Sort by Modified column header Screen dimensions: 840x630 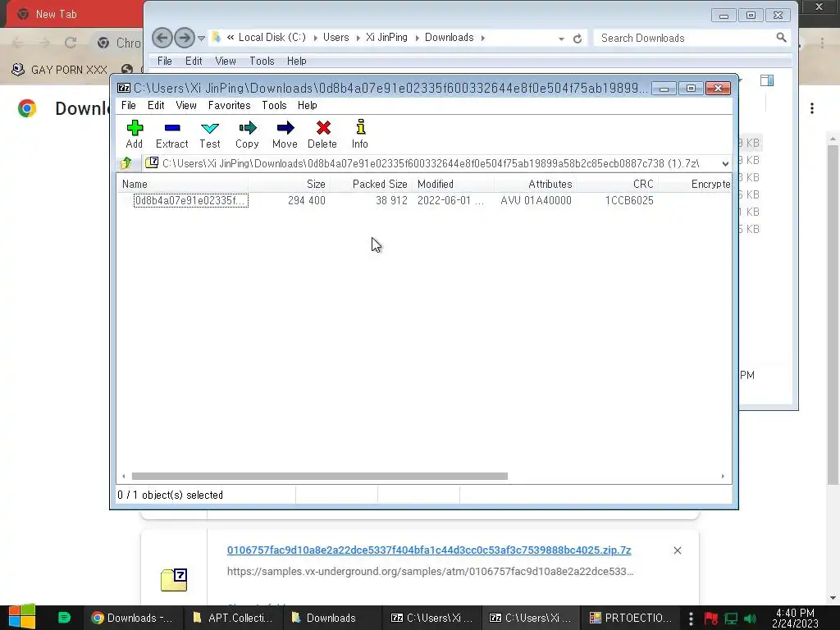pos(453,185)
